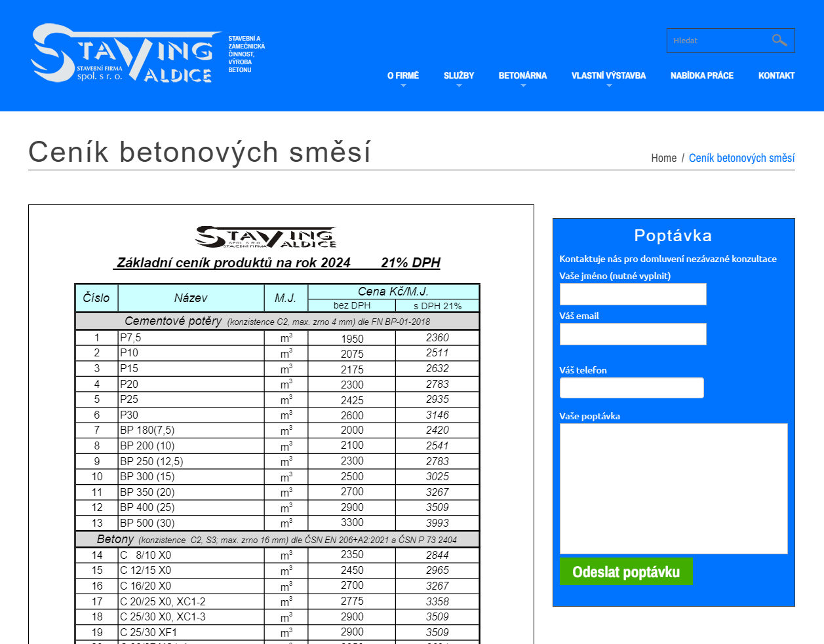Click the Váš email input field

coord(633,334)
